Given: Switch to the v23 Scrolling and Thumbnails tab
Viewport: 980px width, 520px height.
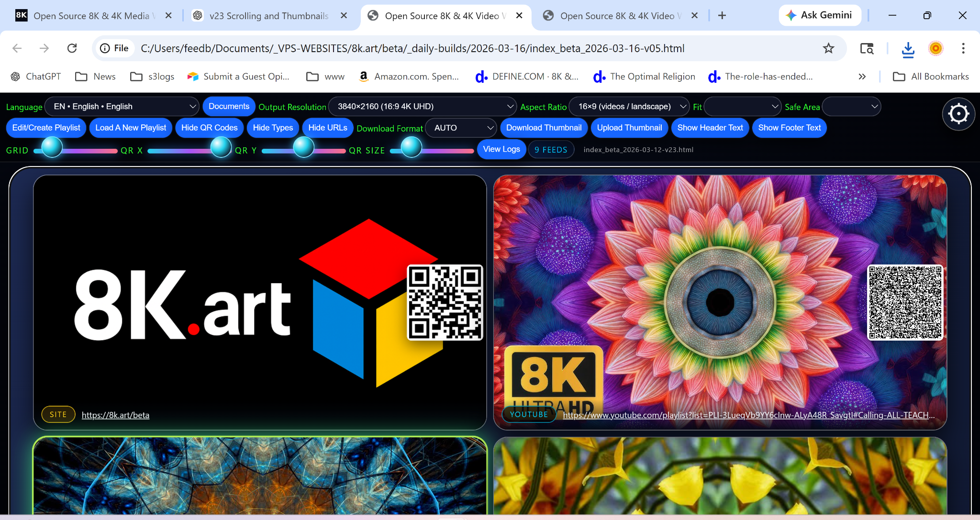Looking at the screenshot, I should pyautogui.click(x=268, y=16).
